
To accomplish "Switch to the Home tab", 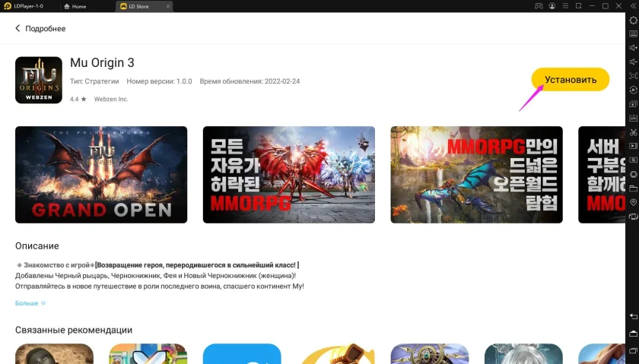I will 75,7.
